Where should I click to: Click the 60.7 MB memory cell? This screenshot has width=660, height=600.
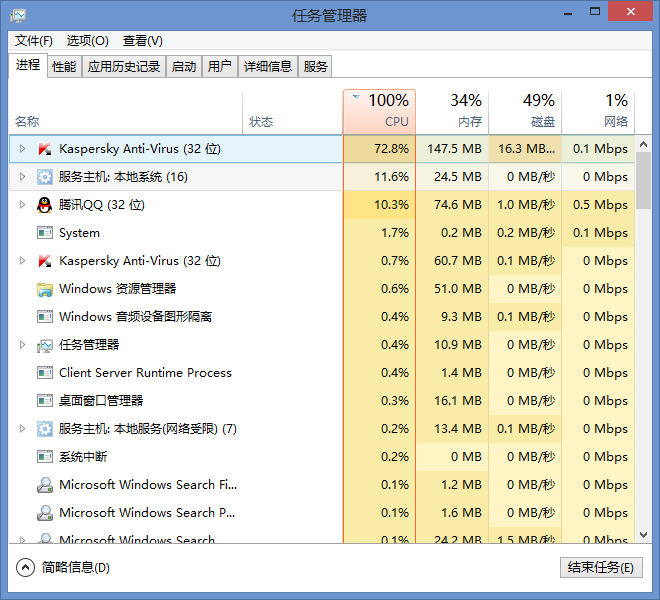click(x=452, y=261)
